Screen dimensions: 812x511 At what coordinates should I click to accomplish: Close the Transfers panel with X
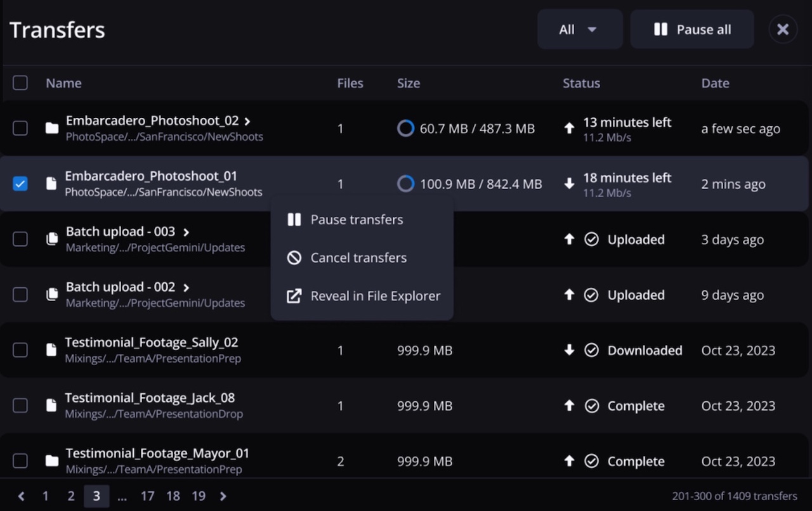point(783,29)
